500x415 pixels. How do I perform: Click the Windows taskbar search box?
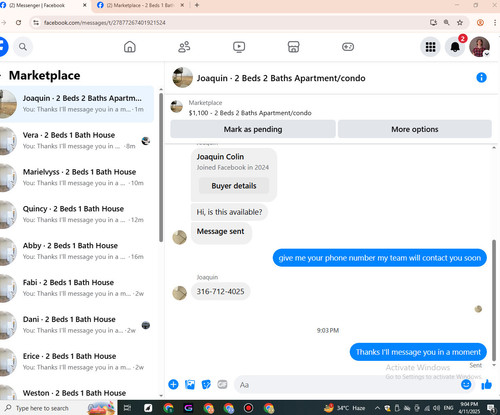pyautogui.click(x=58, y=408)
